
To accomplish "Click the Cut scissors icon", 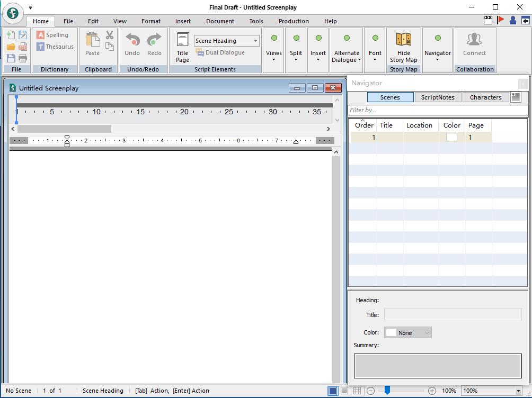I will click(110, 35).
